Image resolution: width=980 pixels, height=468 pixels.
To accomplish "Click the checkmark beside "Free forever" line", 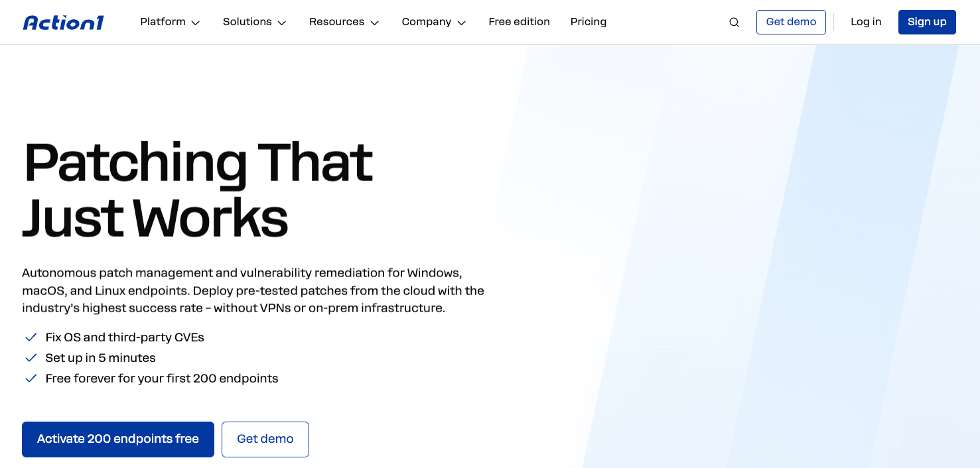I will point(31,379).
